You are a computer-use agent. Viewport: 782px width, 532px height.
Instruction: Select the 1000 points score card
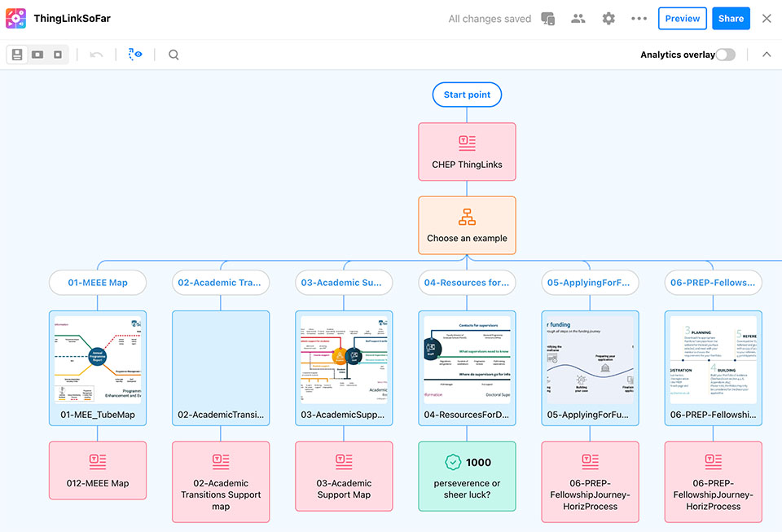click(x=467, y=476)
